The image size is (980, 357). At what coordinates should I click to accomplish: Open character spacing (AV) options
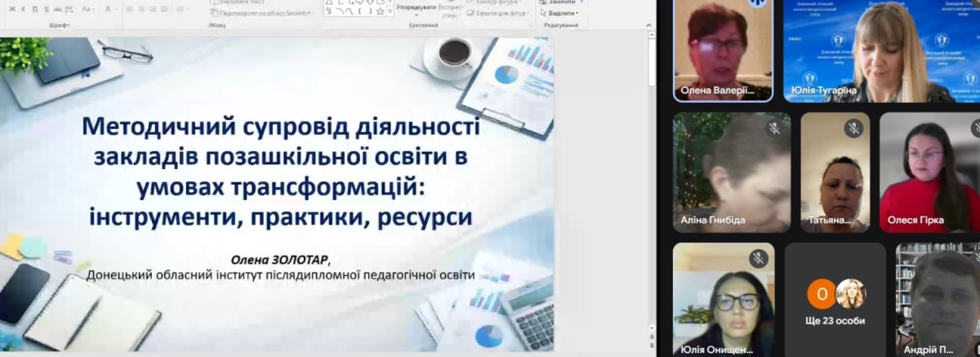(69, 9)
